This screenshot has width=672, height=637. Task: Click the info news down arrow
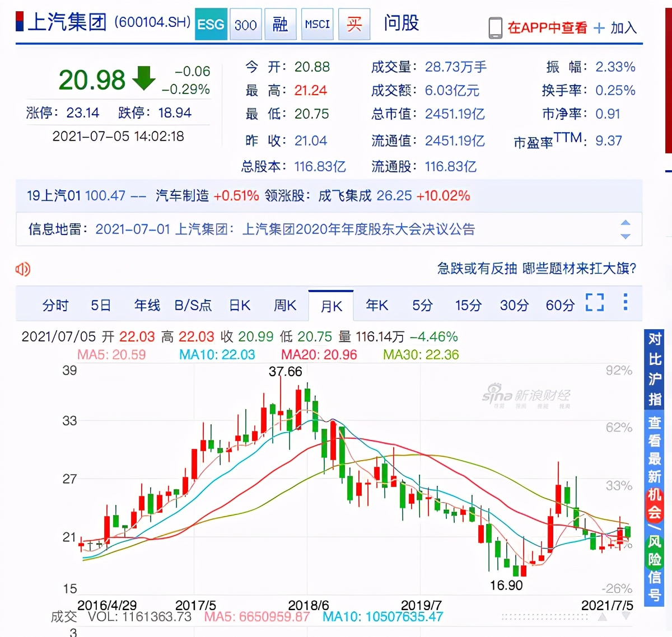(x=626, y=236)
